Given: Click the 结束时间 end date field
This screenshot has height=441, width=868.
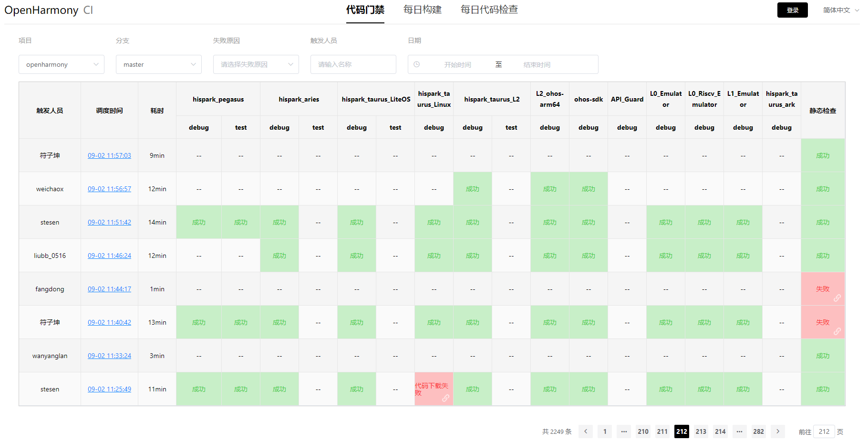Looking at the screenshot, I should click(x=537, y=64).
